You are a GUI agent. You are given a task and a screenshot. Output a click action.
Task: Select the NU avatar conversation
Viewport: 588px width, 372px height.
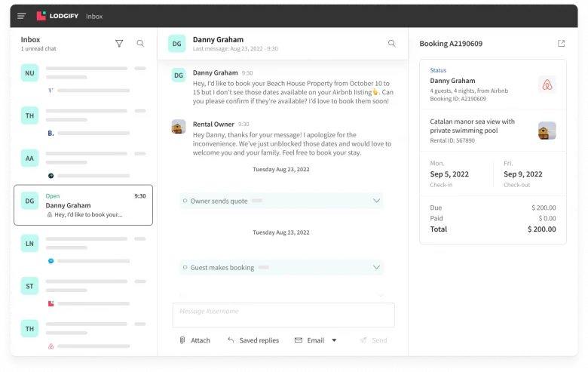[x=29, y=73]
